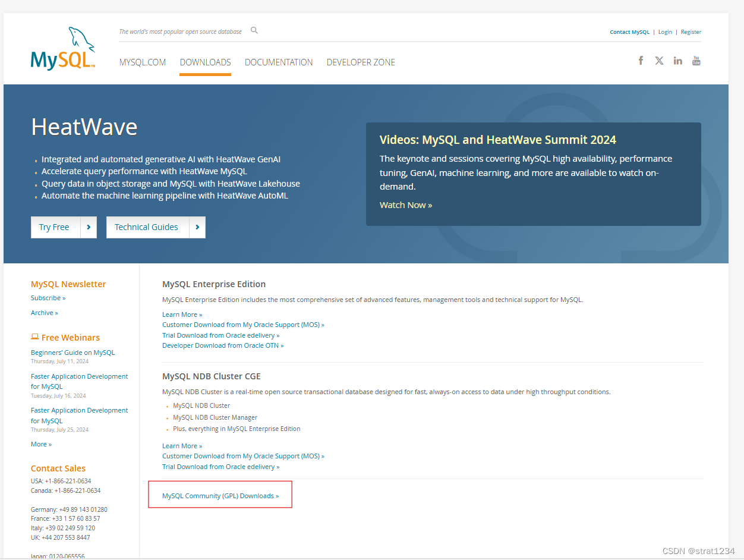The height and width of the screenshot is (560, 744).
Task: Open the MySQL Facebook page icon
Action: pos(641,61)
